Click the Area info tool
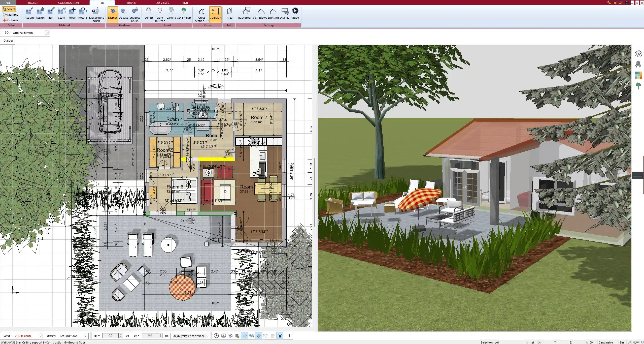The width and height of the screenshot is (644, 344). tap(229, 13)
